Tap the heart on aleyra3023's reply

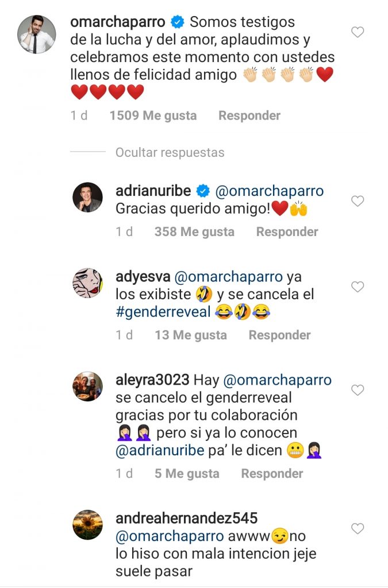tap(358, 390)
